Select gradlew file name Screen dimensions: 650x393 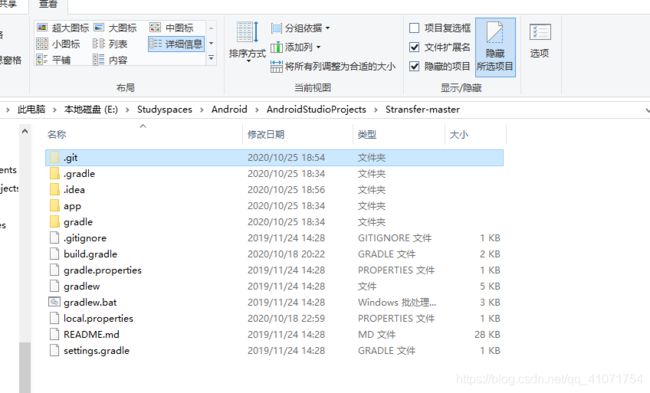82,286
